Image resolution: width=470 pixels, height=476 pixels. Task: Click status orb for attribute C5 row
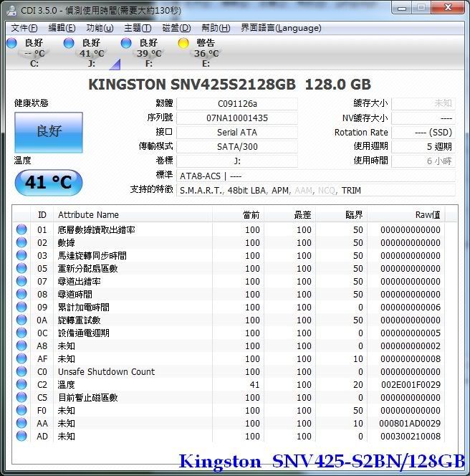point(21,397)
